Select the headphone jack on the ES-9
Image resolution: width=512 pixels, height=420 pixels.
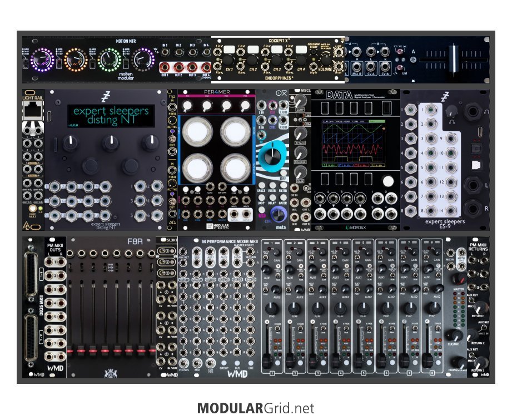tap(473, 112)
